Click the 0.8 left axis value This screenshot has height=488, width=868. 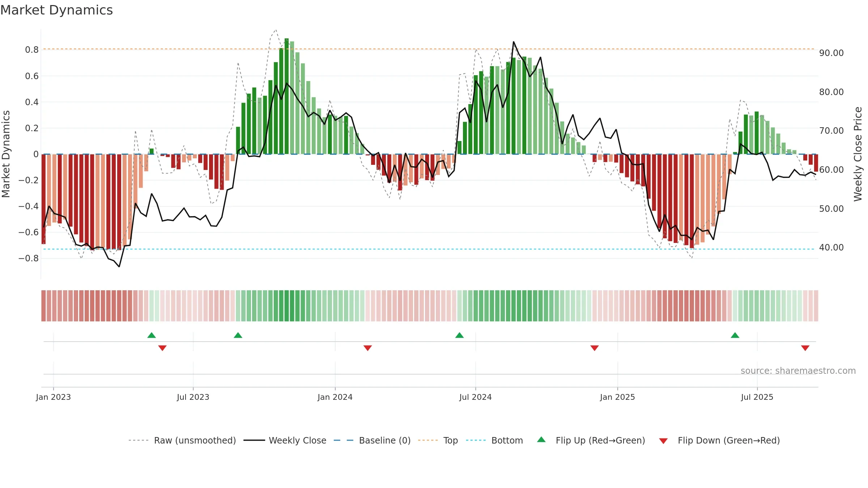coord(32,50)
